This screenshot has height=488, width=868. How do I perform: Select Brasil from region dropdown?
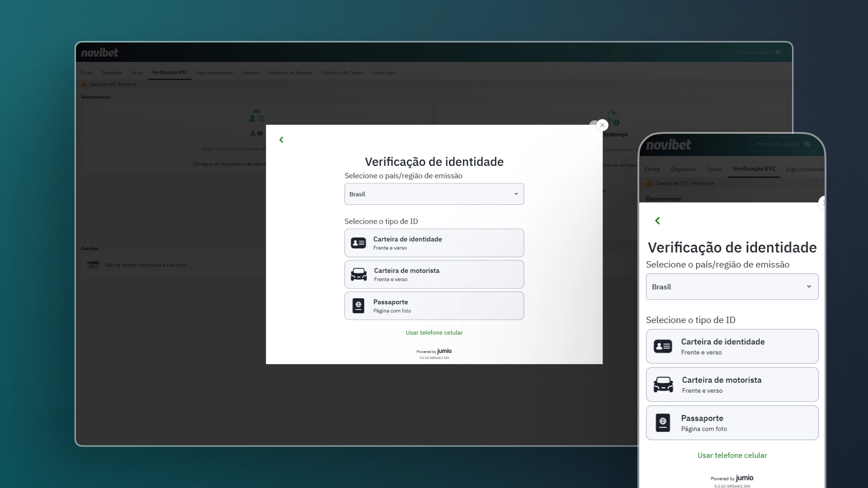click(434, 194)
